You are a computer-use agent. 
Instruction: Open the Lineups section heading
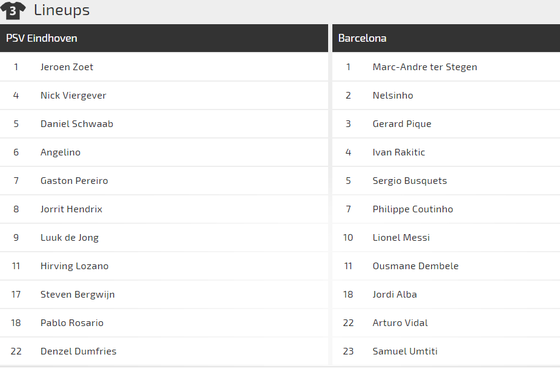tap(61, 10)
